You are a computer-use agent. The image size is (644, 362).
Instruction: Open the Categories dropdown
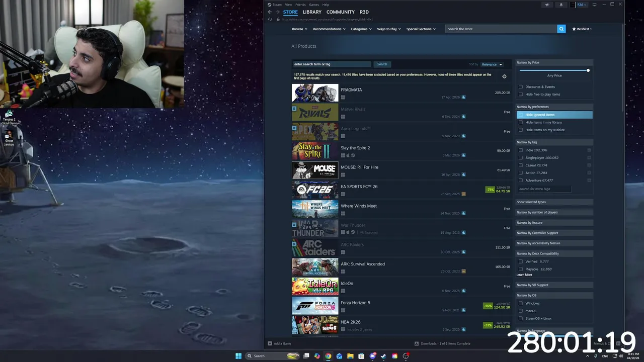click(x=361, y=29)
